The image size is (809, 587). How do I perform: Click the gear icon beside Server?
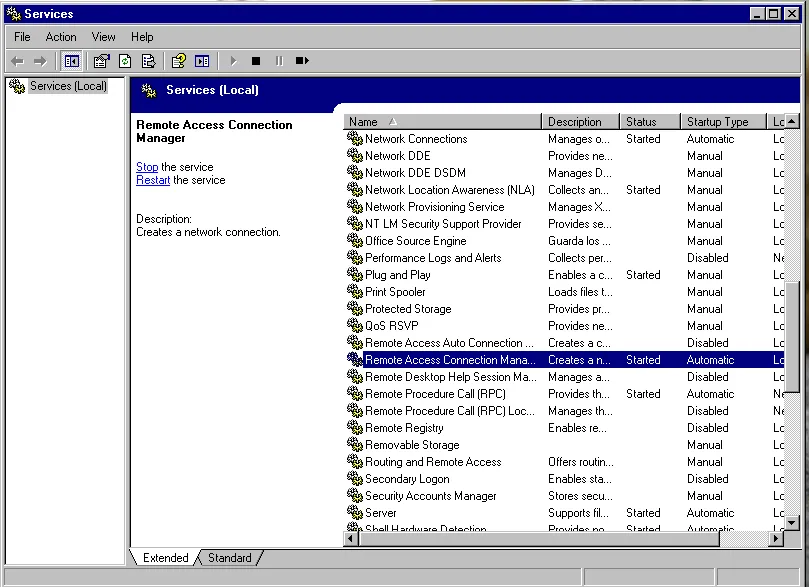(x=354, y=513)
